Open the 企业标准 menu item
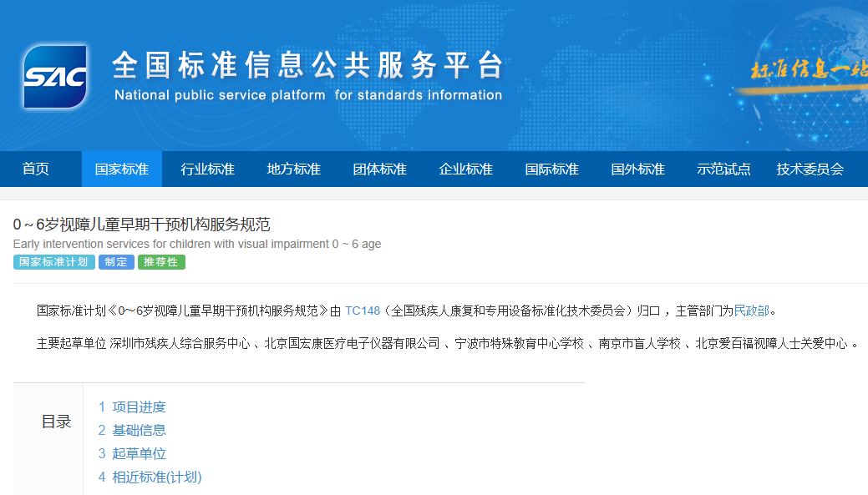 pyautogui.click(x=466, y=169)
